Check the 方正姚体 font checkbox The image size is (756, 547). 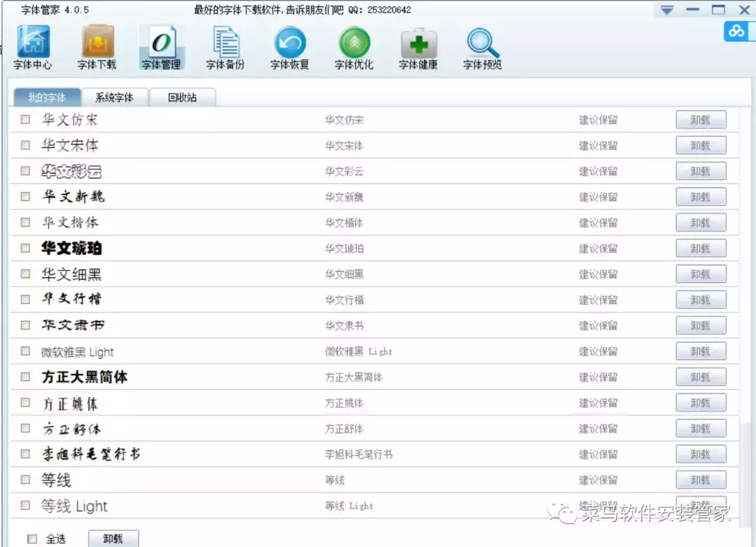tap(24, 403)
